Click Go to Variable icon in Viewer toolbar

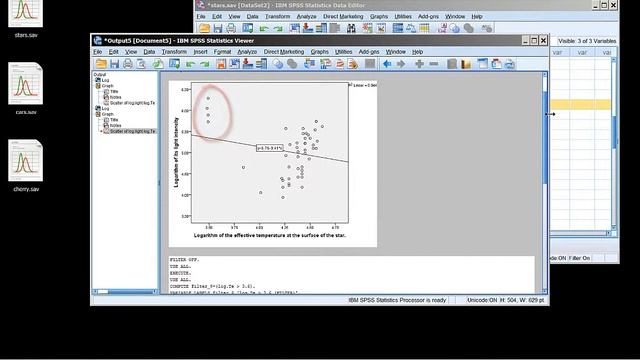248,64
